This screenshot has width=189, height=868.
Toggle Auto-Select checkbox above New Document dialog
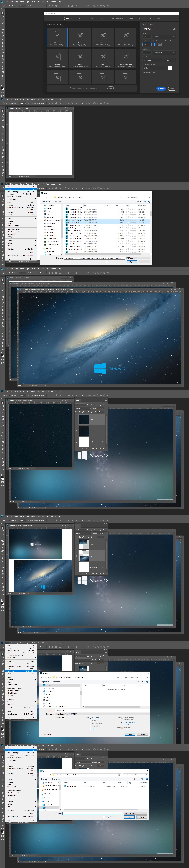(x=10, y=6)
